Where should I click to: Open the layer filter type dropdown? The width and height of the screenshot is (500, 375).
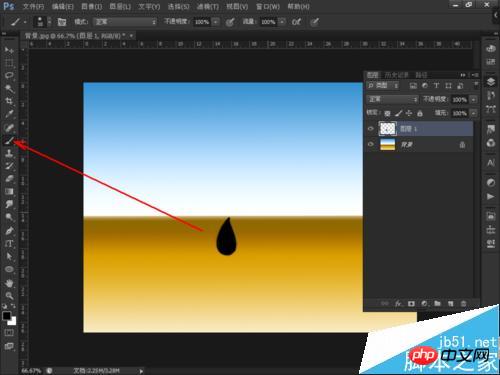click(383, 86)
